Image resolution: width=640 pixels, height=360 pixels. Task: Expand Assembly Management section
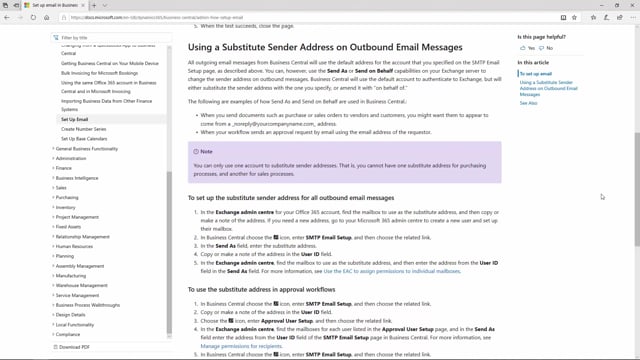(80, 266)
